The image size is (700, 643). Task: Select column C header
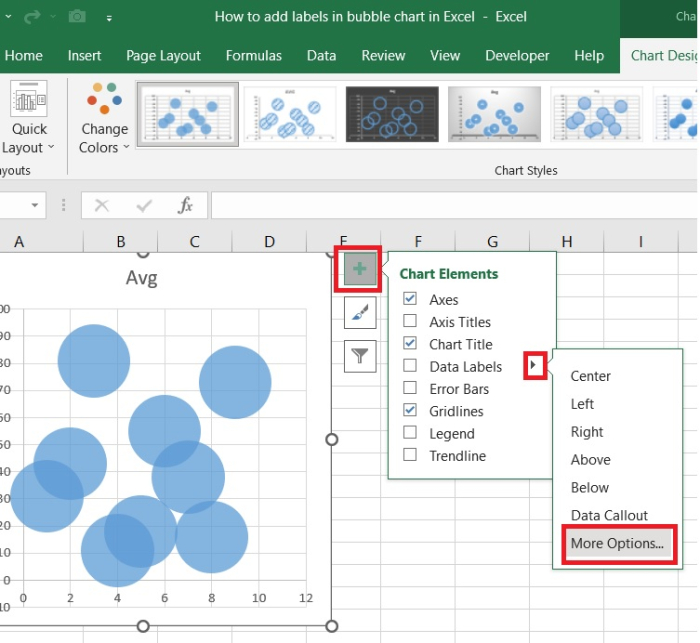[x=194, y=242]
